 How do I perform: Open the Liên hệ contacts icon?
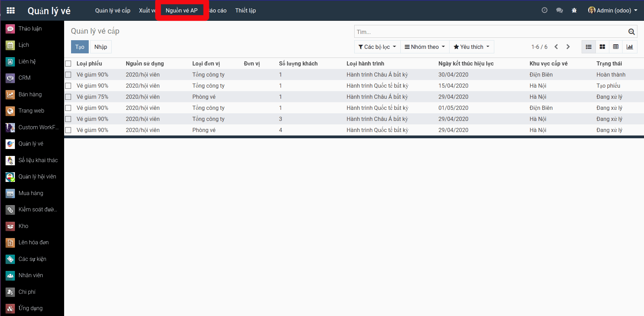10,62
